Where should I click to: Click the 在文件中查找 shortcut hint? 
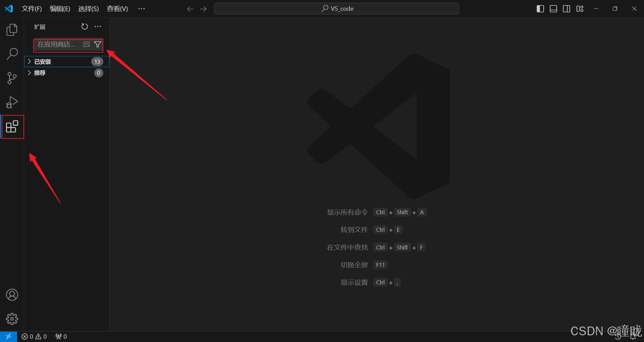tap(376, 247)
